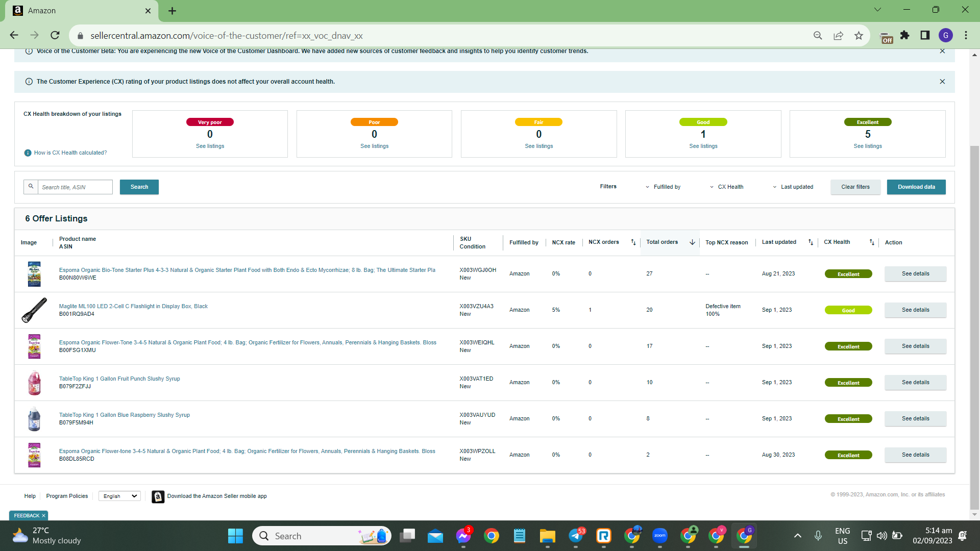The image size is (980, 551).
Task: Click the browser address bar URL
Action: 227,36
